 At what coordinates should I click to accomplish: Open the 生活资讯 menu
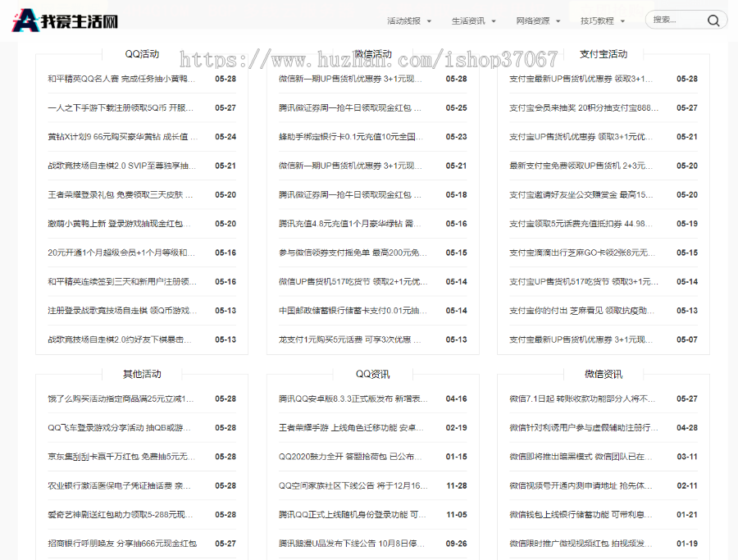pos(468,20)
